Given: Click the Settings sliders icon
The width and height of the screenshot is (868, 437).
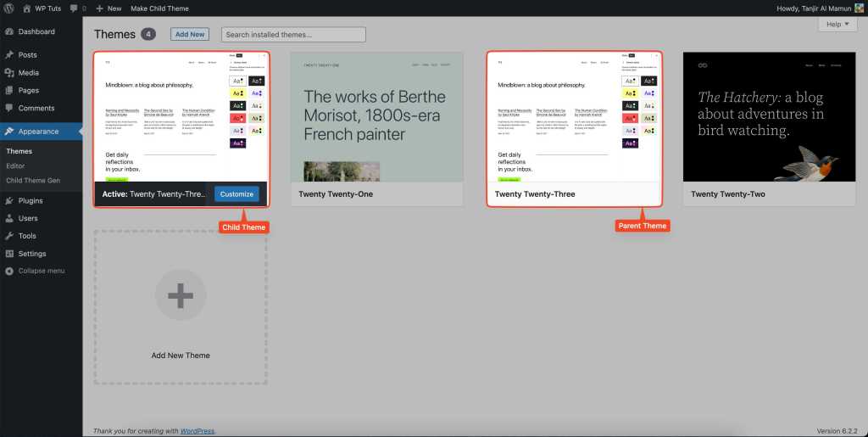Looking at the screenshot, I should tap(8, 254).
